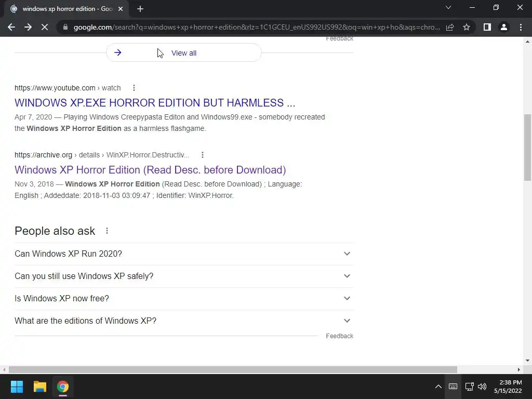This screenshot has width=532, height=399.
Task: Close the windows xp horror edition tab
Action: [x=121, y=9]
